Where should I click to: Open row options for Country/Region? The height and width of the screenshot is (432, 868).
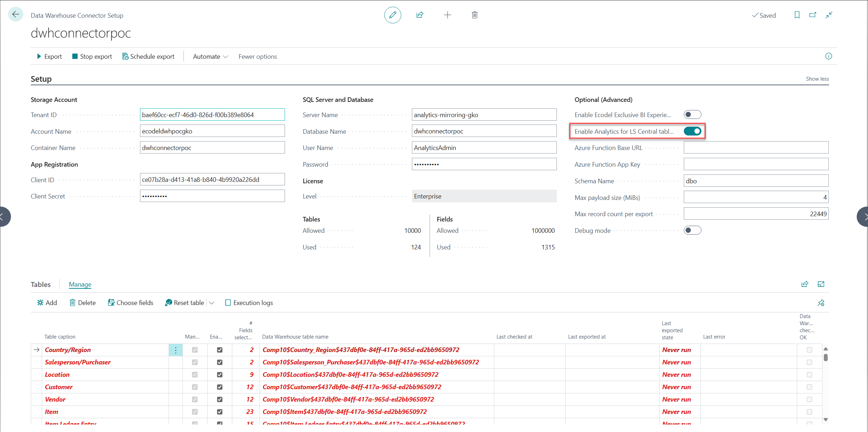[176, 350]
